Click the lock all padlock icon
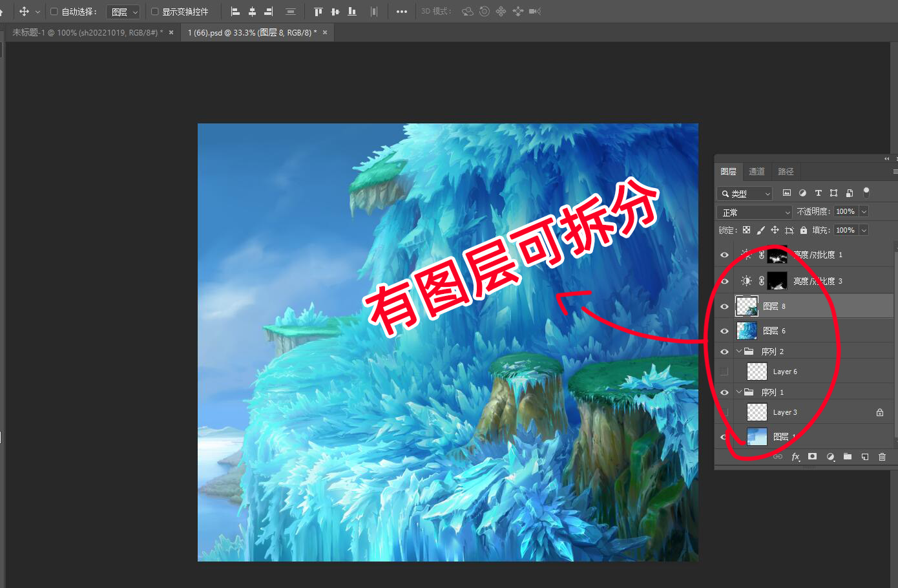 tap(803, 230)
